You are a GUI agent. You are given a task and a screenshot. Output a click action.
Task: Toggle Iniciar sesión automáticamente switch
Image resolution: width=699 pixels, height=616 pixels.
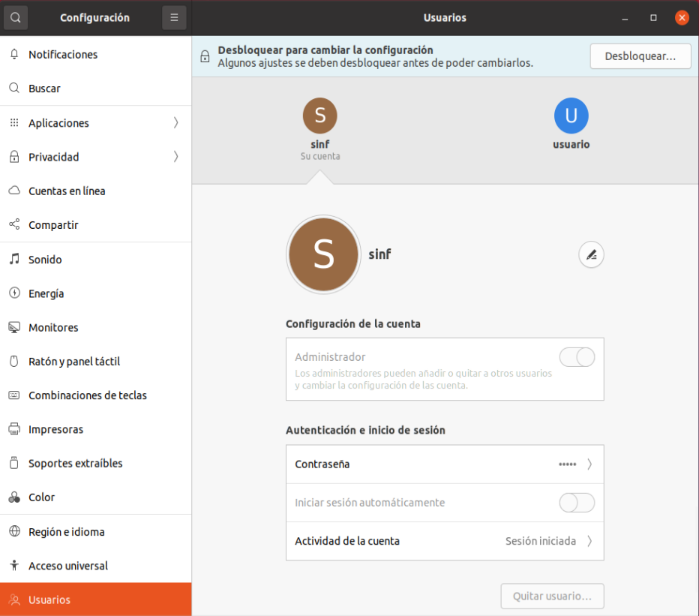[x=577, y=503]
